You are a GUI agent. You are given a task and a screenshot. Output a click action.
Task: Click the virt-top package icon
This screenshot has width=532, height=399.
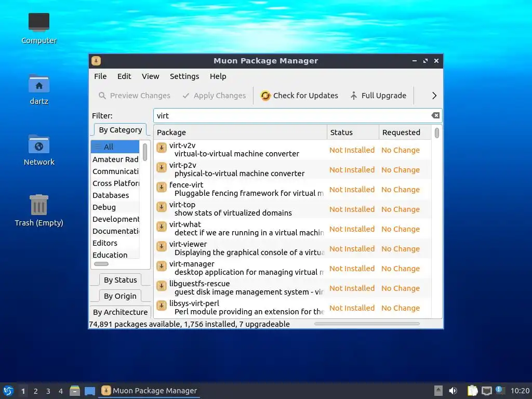point(162,207)
